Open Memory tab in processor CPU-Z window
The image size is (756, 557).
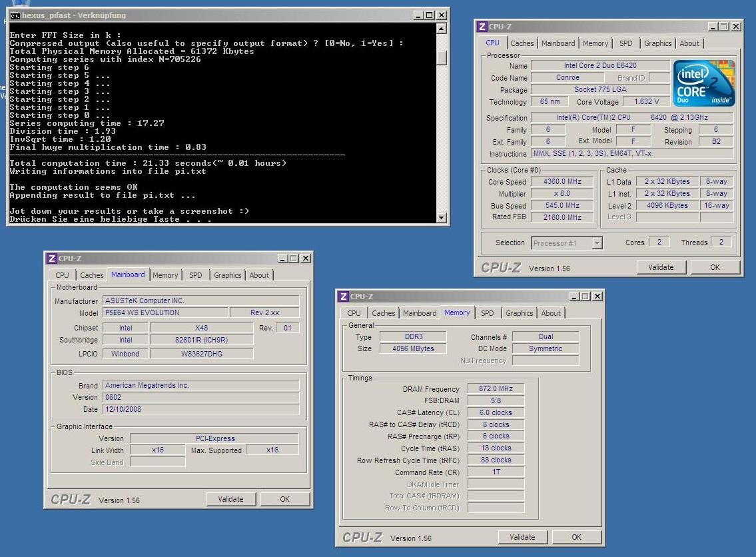(x=595, y=43)
